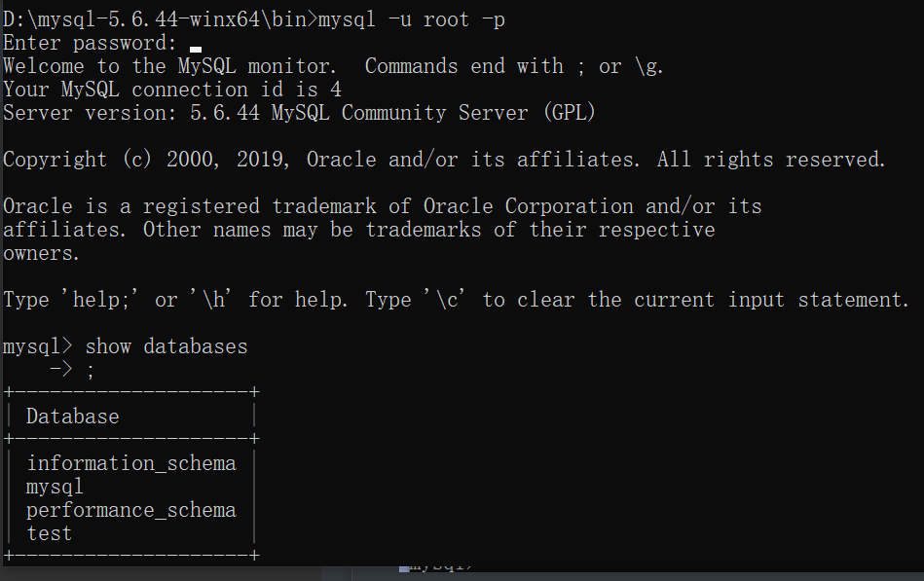Click the 'mysql>' prompt before show databases
The image size is (924, 581).
38,346
